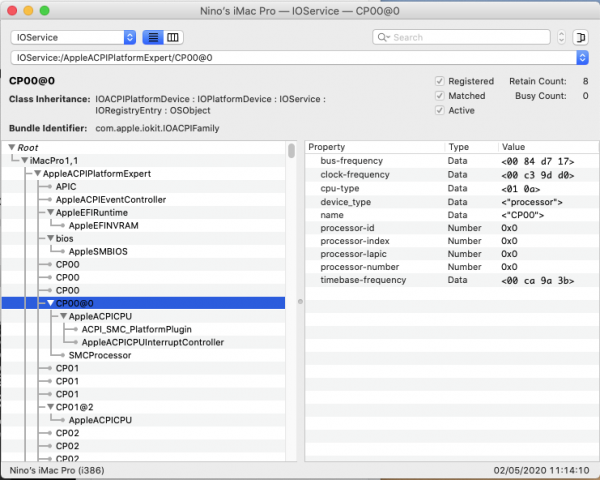Collapse the CP00@0 tree node
Viewport: 600px width, 480px height.
[51, 303]
